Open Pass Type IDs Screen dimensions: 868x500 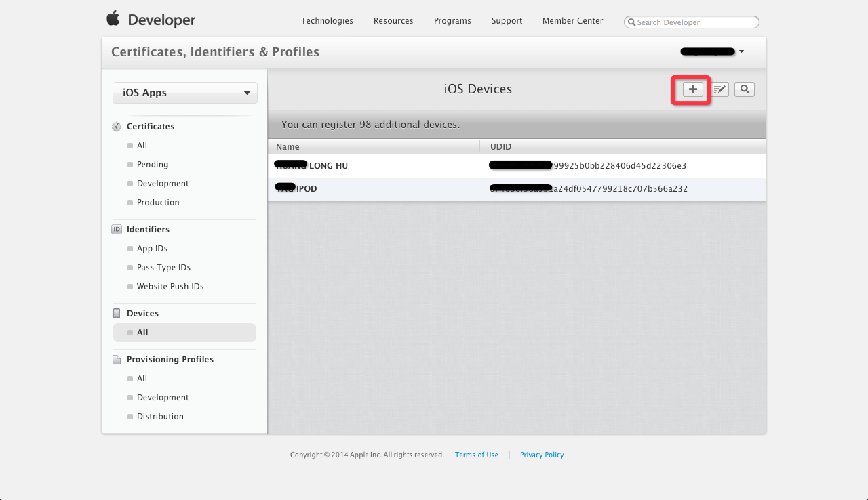pos(163,268)
